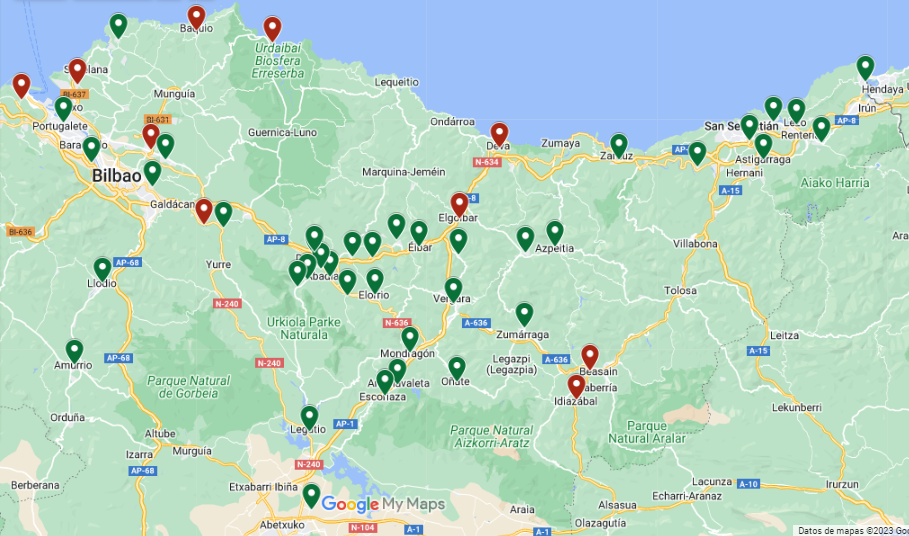Select the red marker at Idiazabal

576,386
